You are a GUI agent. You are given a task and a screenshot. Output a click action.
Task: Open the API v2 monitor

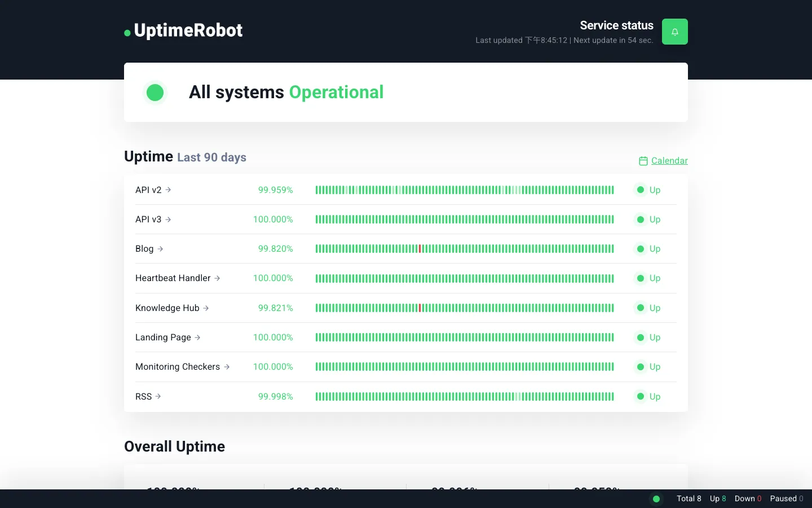pos(148,190)
